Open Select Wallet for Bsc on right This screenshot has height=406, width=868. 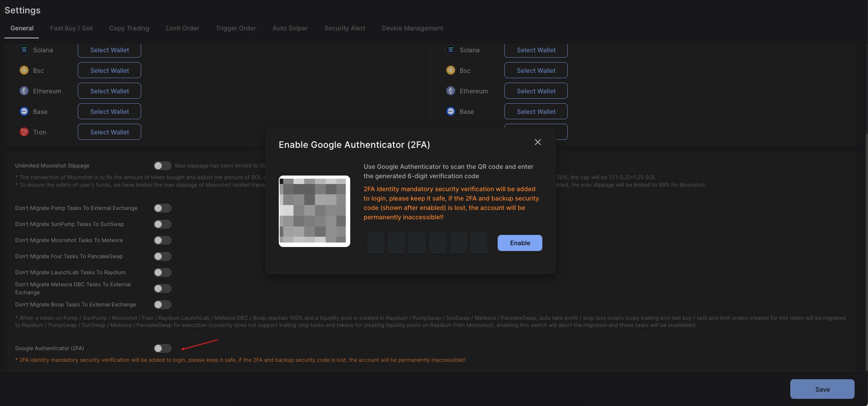pyautogui.click(x=536, y=70)
